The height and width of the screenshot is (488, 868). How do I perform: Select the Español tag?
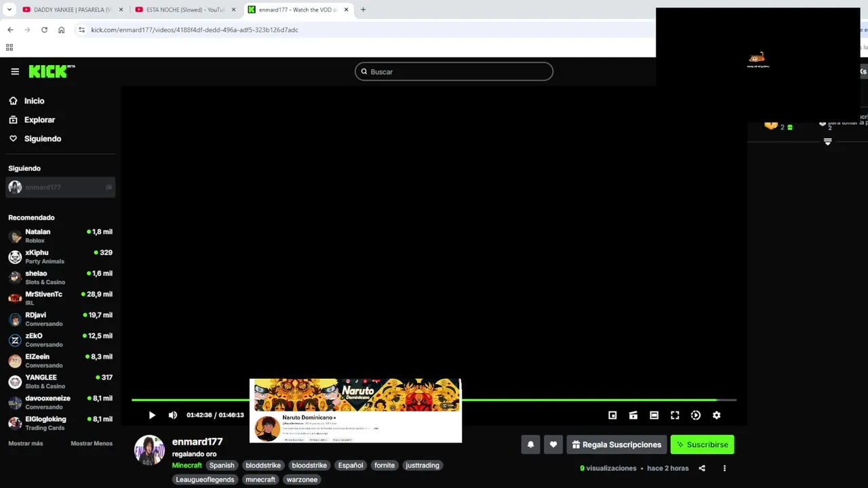[351, 466]
